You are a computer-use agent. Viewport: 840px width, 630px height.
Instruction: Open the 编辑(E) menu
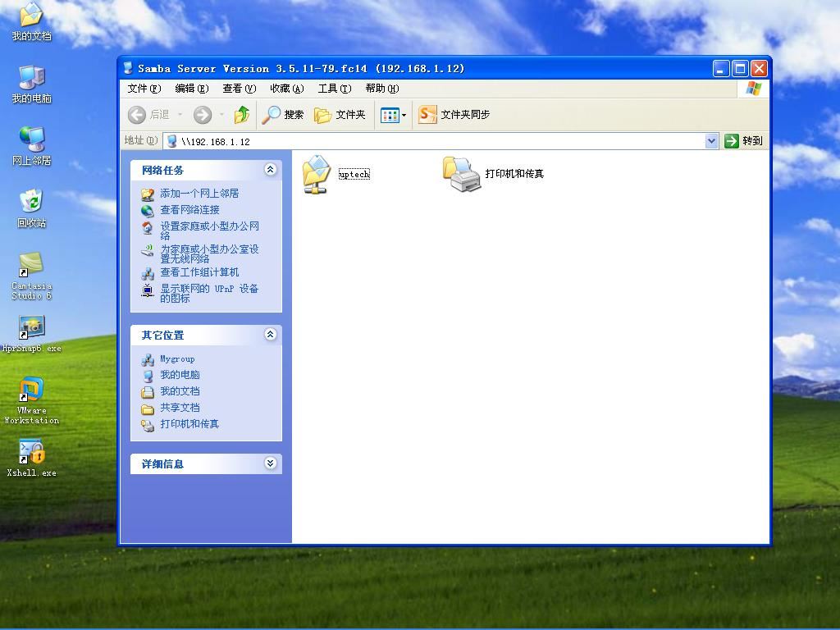192,89
